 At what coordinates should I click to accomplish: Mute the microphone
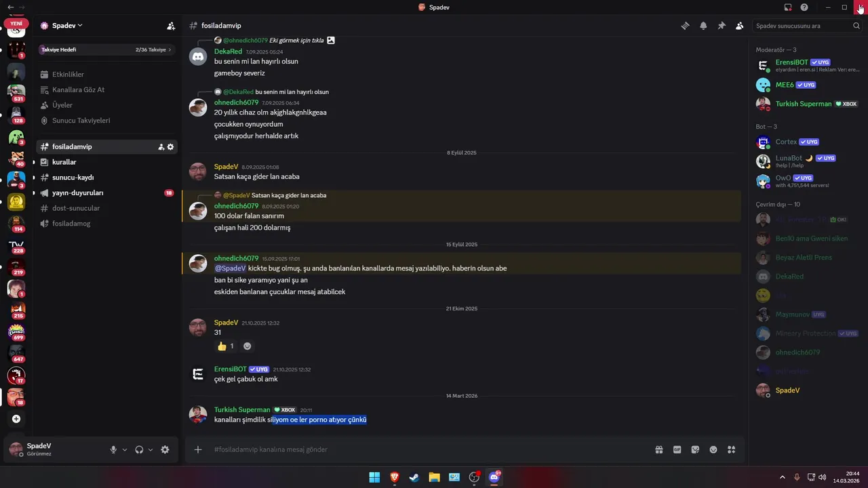[113, 449]
